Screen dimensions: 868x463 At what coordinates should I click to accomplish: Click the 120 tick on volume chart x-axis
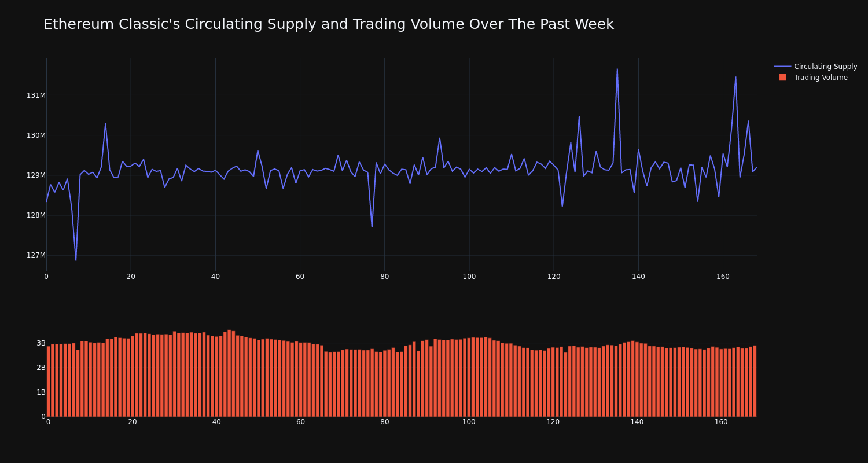tap(553, 422)
